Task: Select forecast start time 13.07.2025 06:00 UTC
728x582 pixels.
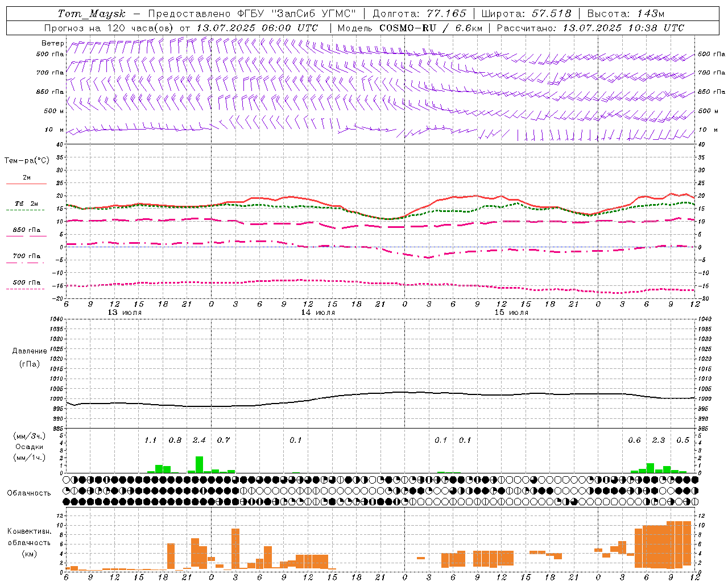Action: [258, 28]
